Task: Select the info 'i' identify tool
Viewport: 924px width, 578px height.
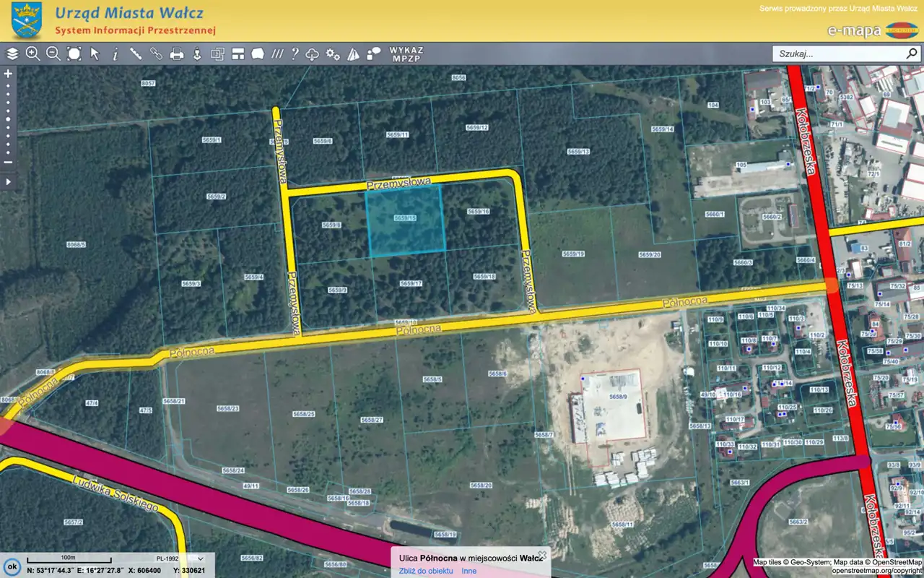Action: click(x=115, y=53)
